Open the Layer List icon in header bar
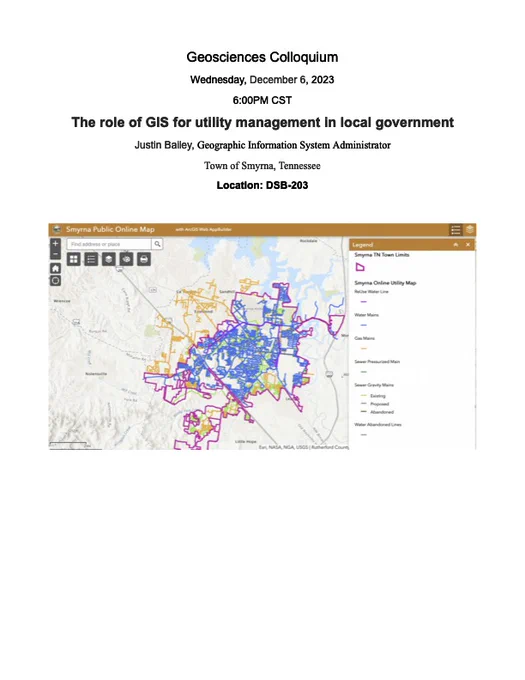Screen dimensions: 525x680 tap(470, 229)
